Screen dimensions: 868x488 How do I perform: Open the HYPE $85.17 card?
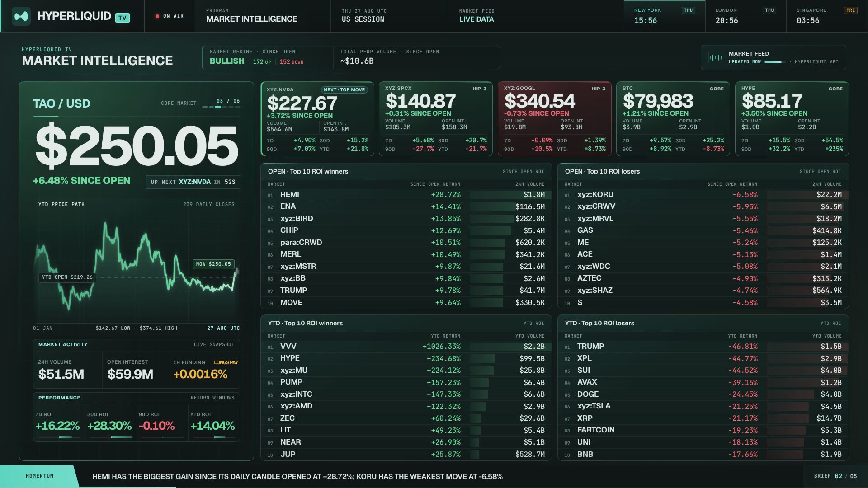click(x=792, y=119)
